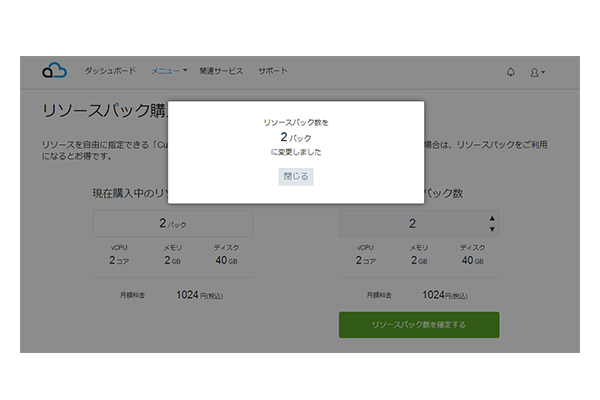600x400 pixels.
Task: Increase pack count with the up arrow
Action: click(491, 219)
